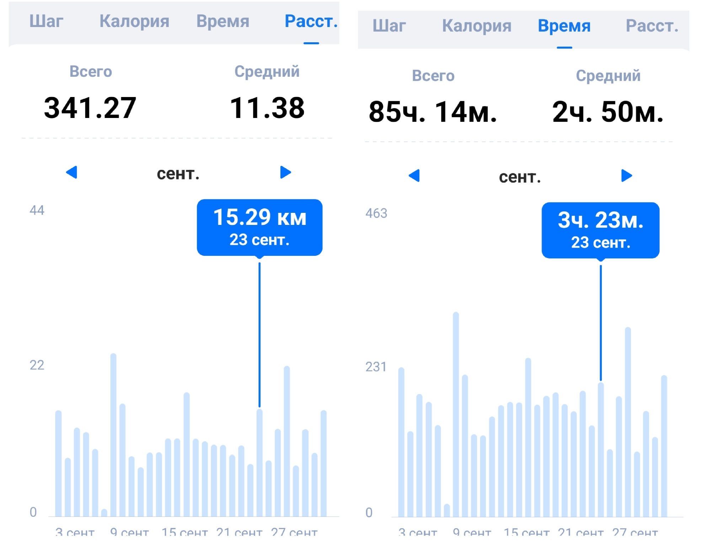
Task: Select tallest bar in time chart
Action: click(456, 414)
